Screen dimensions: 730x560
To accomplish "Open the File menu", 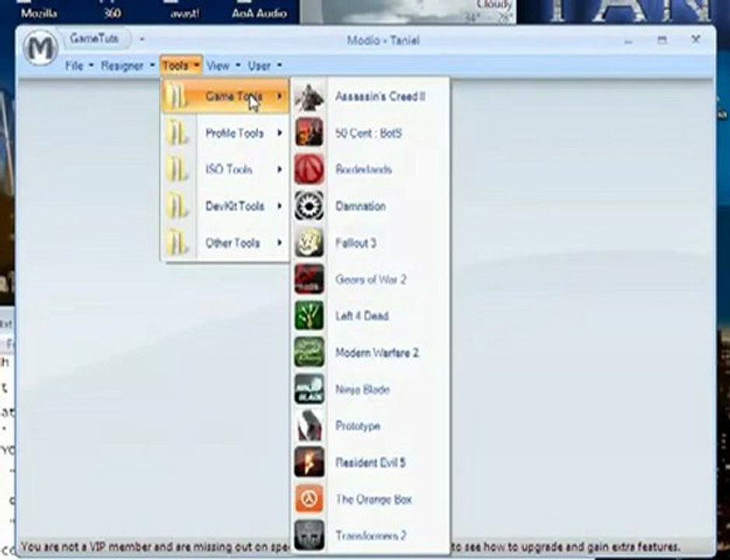I will (x=79, y=65).
